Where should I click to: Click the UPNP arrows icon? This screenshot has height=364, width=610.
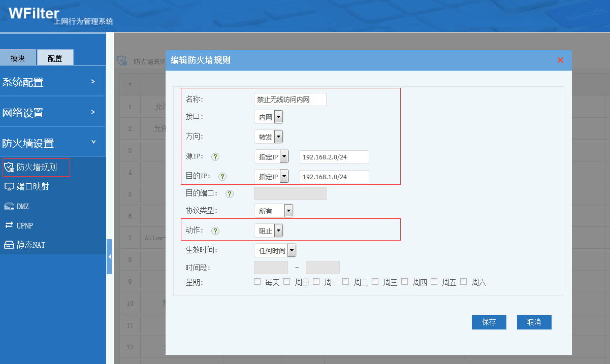(9, 225)
